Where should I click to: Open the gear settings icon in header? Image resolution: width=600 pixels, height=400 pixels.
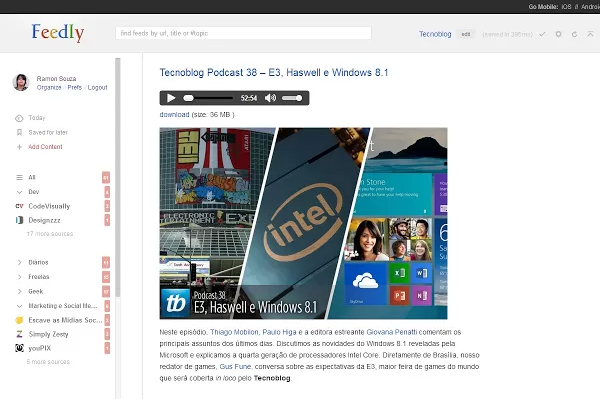tap(559, 34)
